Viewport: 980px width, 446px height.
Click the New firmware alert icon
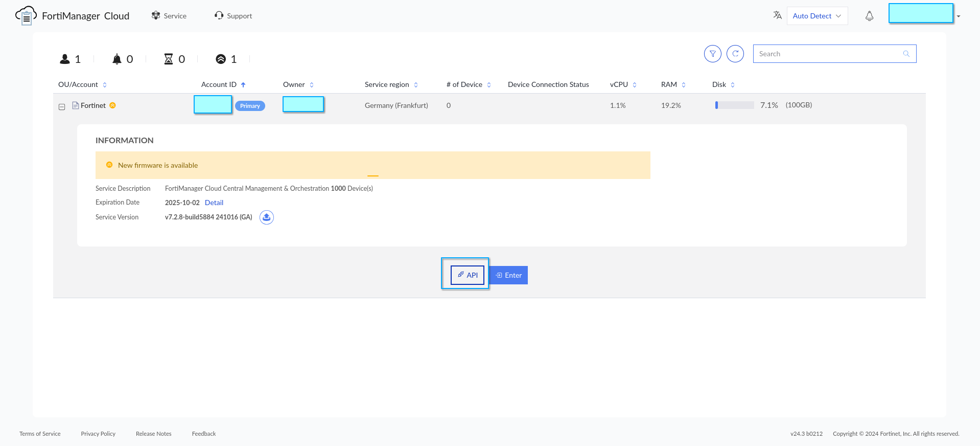pyautogui.click(x=109, y=165)
